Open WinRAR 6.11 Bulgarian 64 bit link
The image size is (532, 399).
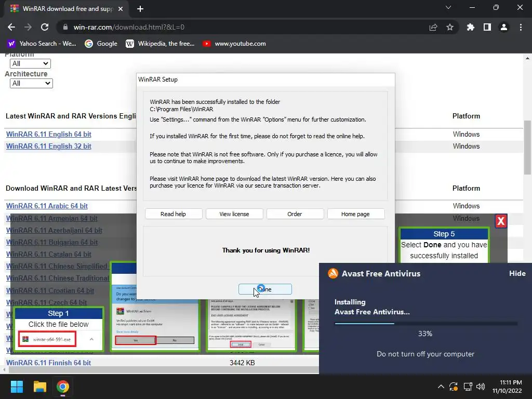[x=52, y=242]
